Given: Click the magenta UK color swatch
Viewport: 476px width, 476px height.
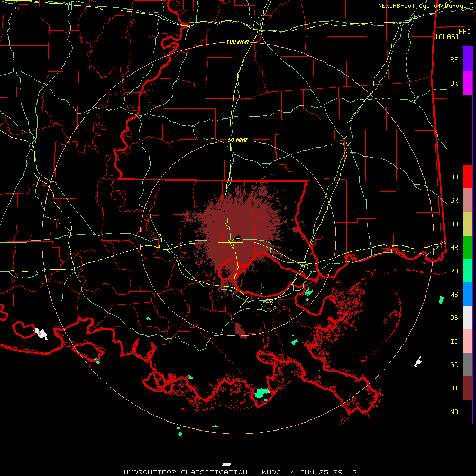Looking at the screenshot, I should [467, 83].
